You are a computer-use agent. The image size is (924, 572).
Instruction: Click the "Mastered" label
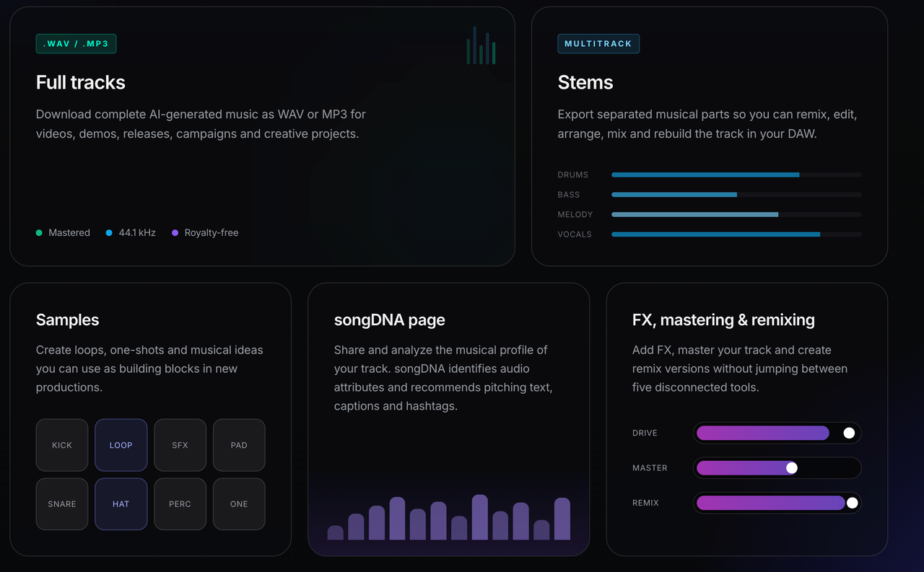tap(69, 233)
